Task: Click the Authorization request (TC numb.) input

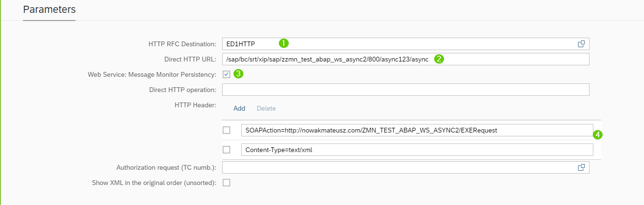Action: click(397, 167)
